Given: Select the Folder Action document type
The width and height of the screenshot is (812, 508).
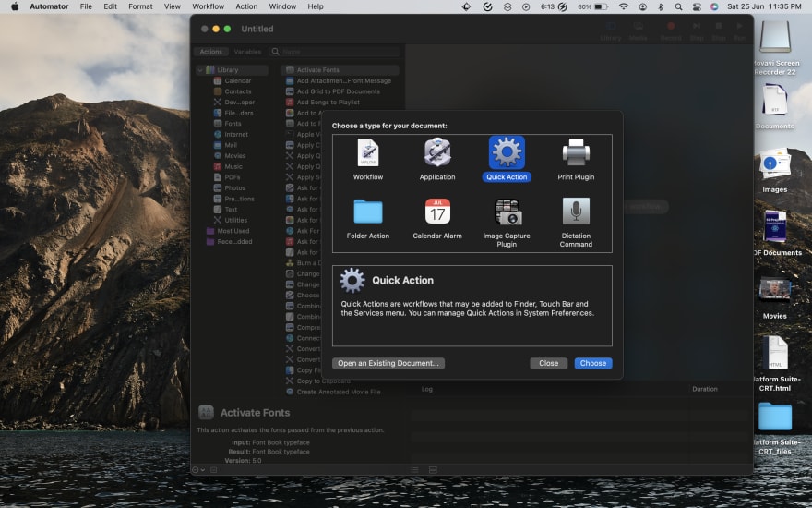Looking at the screenshot, I should [367, 219].
